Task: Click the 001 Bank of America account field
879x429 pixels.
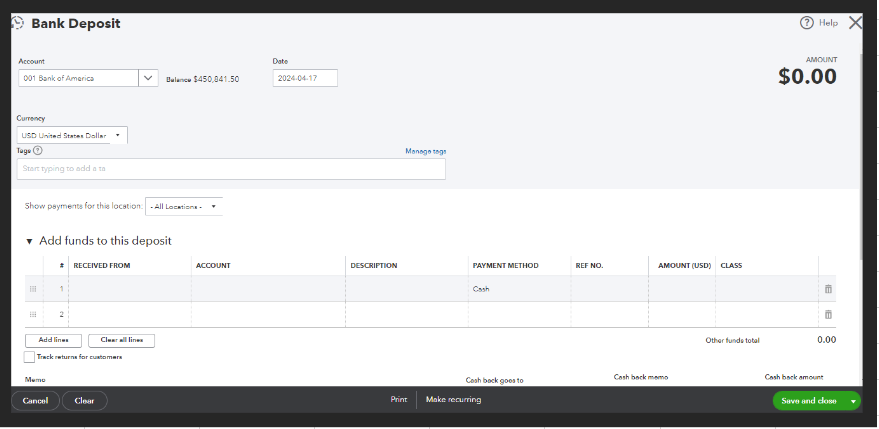Action: pyautogui.click(x=78, y=78)
